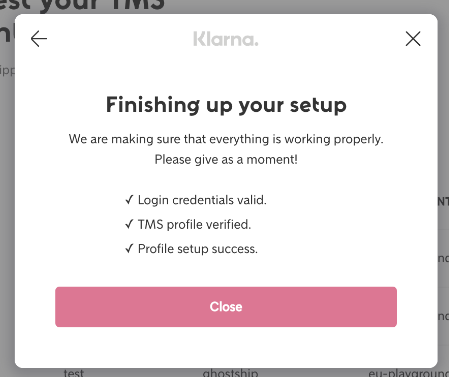Click the 'Finishing up your setup' heading
The image size is (449, 377).
pyautogui.click(x=226, y=105)
